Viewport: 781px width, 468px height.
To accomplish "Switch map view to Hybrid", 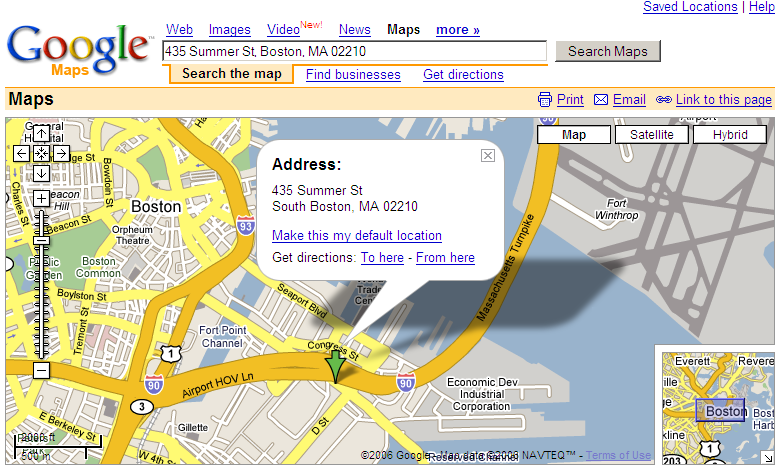I will [729, 135].
